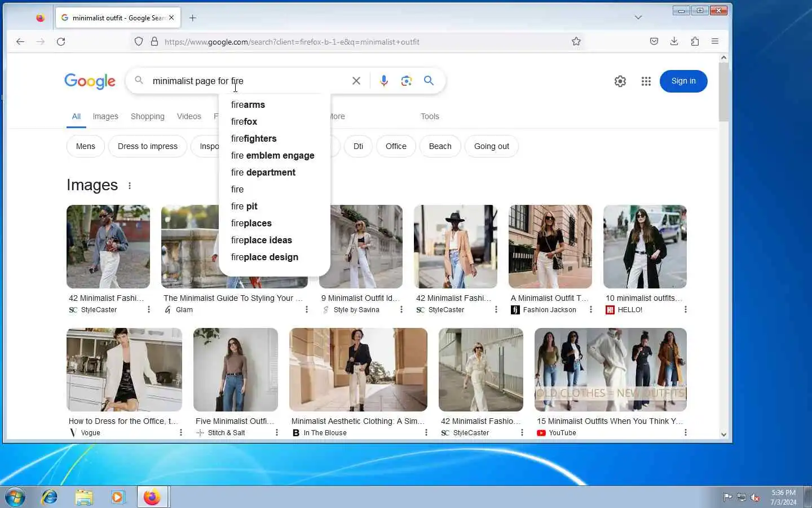Image resolution: width=812 pixels, height=508 pixels.
Task: Open the Images section three-dot menu
Action: tap(130, 186)
